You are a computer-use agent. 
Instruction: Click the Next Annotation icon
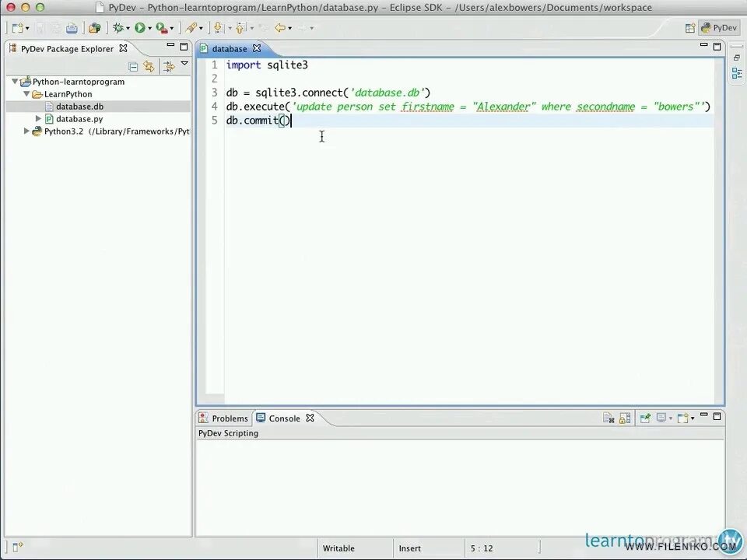(x=218, y=28)
